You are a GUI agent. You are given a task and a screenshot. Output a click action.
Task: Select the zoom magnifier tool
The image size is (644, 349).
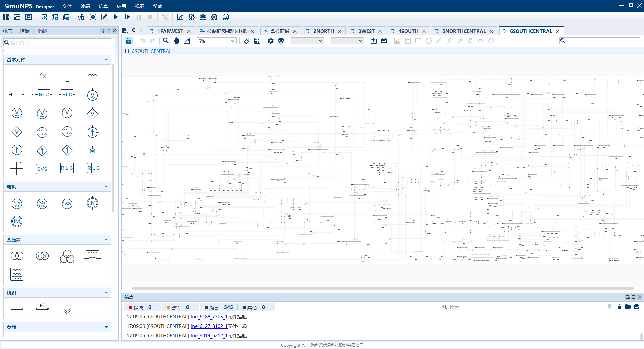pos(166,41)
